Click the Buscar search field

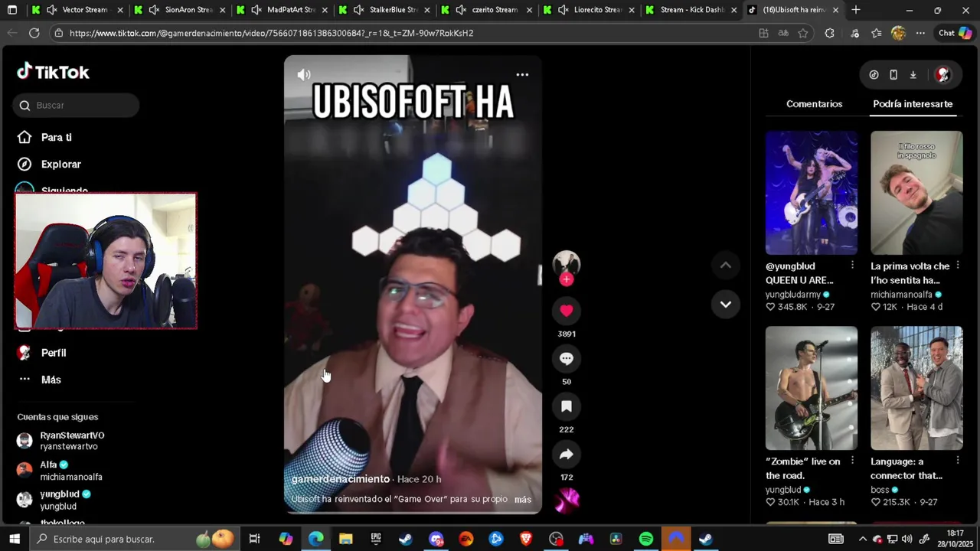click(x=76, y=105)
